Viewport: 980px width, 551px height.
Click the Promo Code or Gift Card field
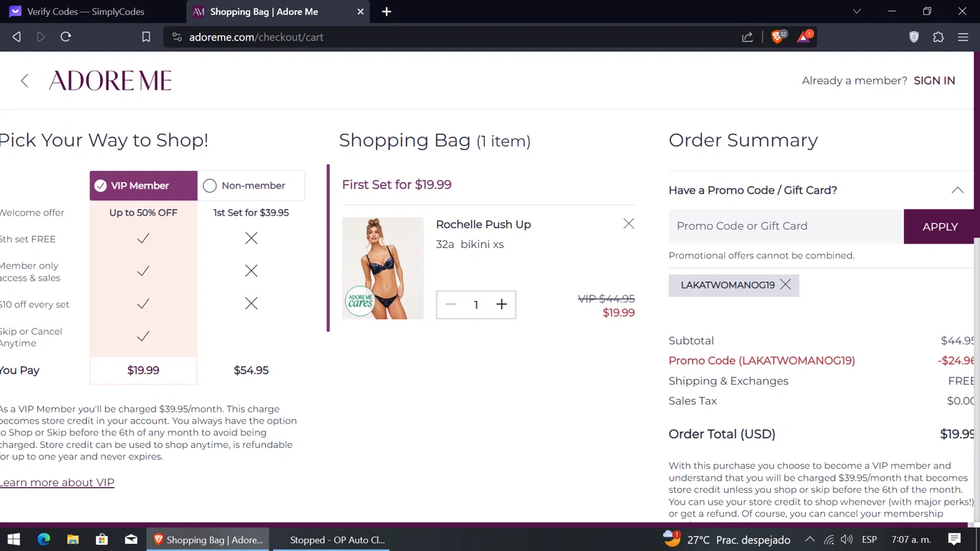786,226
